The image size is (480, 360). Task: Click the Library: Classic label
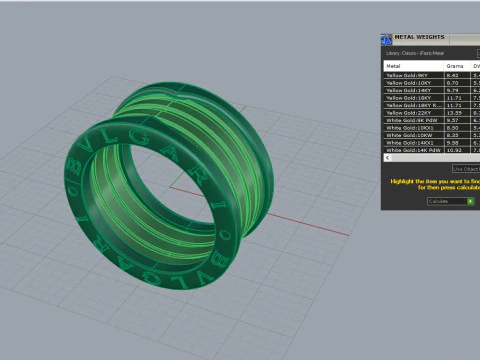pyautogui.click(x=415, y=53)
